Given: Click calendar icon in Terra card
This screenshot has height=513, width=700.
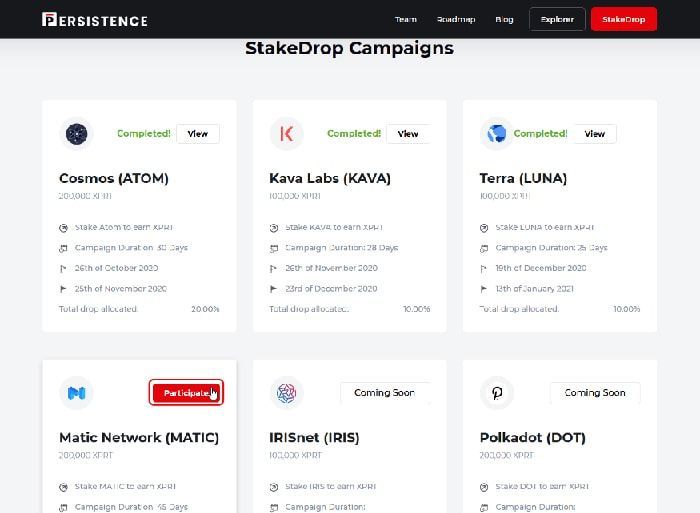Looking at the screenshot, I should pos(484,248).
